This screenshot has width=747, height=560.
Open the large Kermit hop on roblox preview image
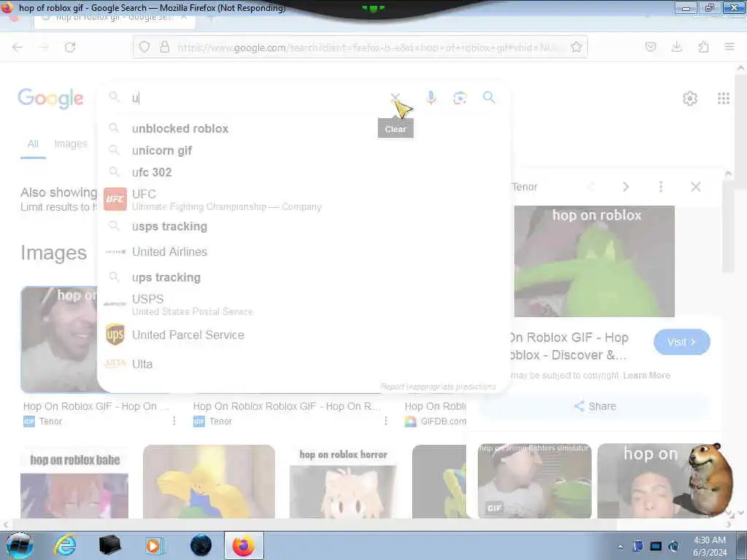coord(594,262)
